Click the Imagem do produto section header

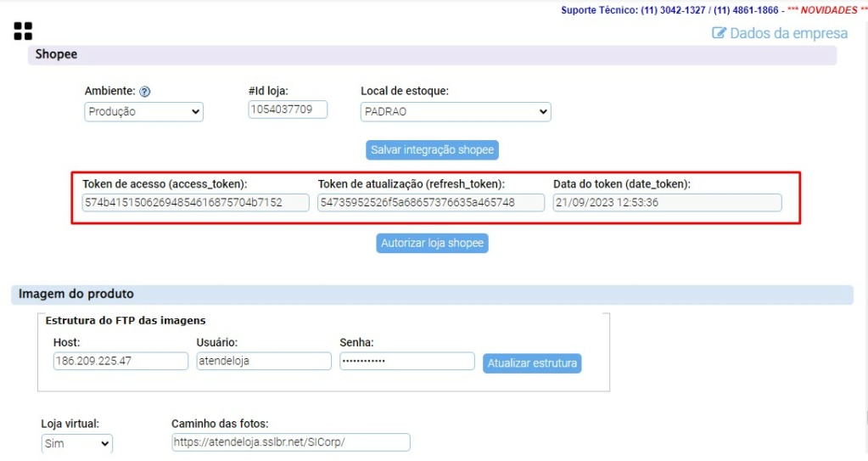(x=433, y=294)
